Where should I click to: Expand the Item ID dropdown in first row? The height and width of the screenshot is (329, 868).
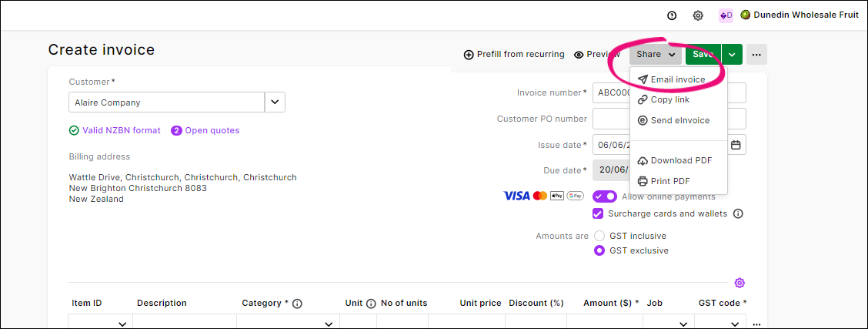click(123, 324)
